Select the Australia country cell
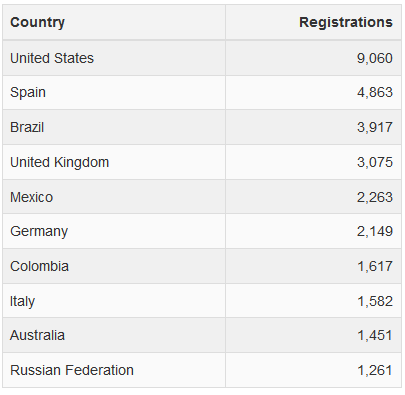Image resolution: width=405 pixels, height=395 pixels. [x=114, y=335]
